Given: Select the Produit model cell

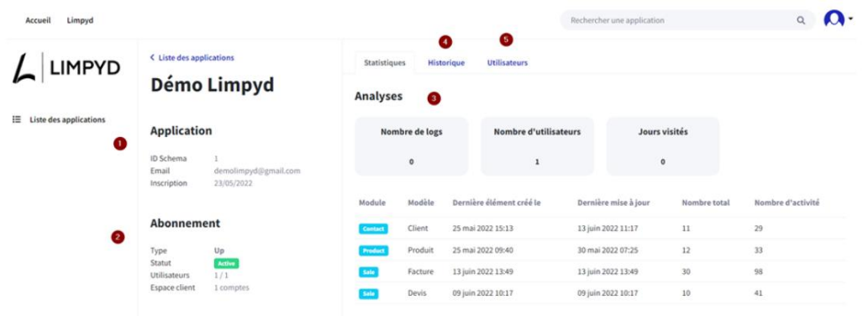Looking at the screenshot, I should coord(420,250).
